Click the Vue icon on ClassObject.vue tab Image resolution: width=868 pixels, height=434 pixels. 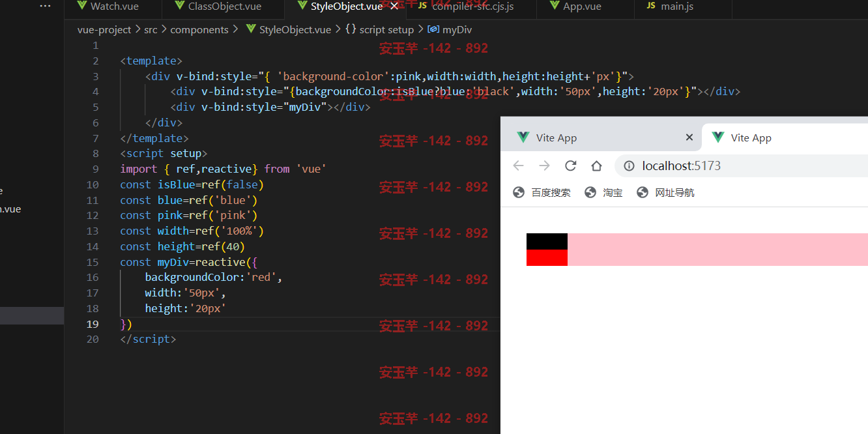tap(179, 6)
